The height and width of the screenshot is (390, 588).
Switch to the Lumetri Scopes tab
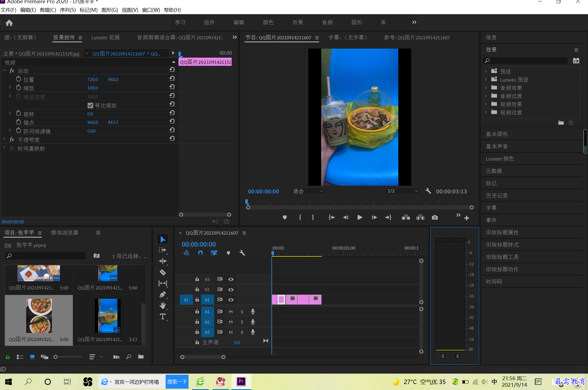pos(105,37)
